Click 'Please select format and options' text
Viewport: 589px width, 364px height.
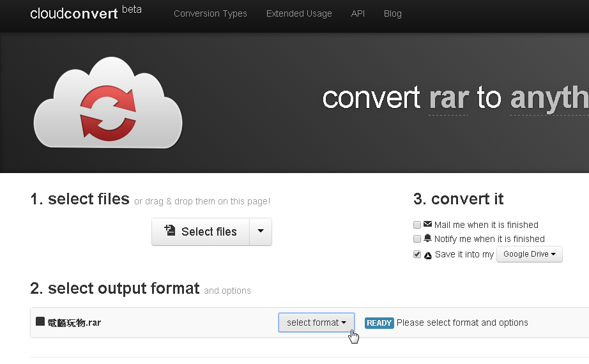coord(463,322)
